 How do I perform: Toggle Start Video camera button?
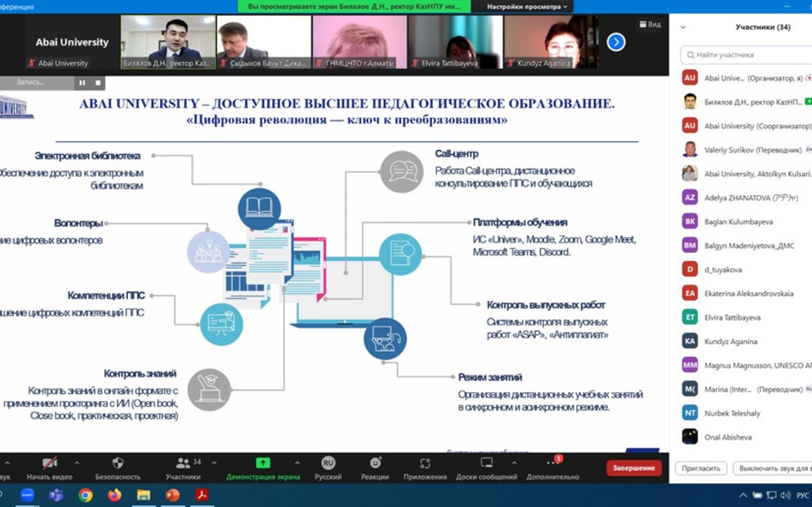[x=50, y=463]
